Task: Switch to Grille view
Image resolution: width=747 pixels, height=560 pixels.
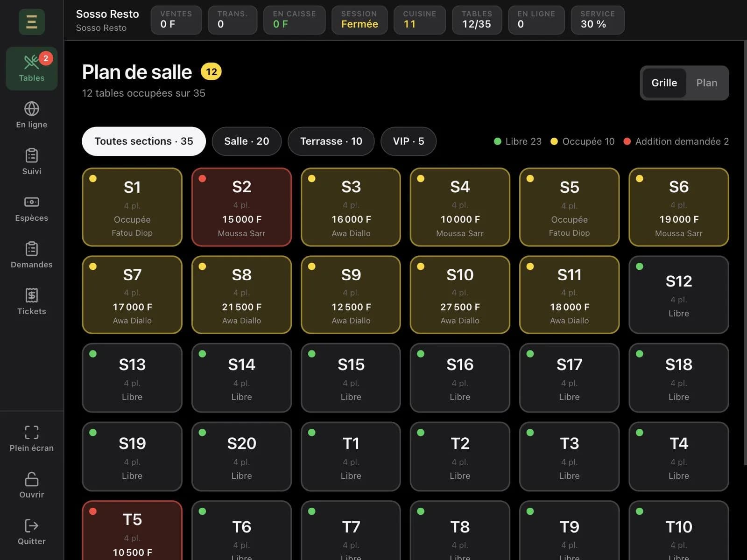Action: pyautogui.click(x=664, y=83)
